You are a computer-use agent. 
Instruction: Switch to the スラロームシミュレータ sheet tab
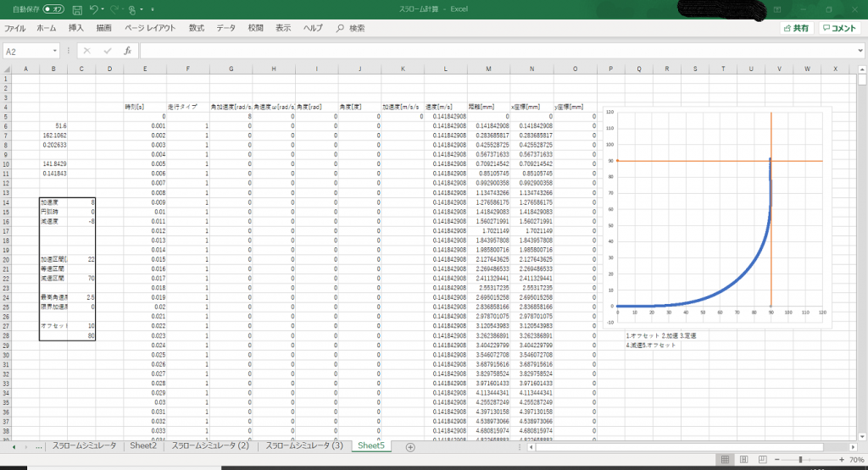pos(85,445)
